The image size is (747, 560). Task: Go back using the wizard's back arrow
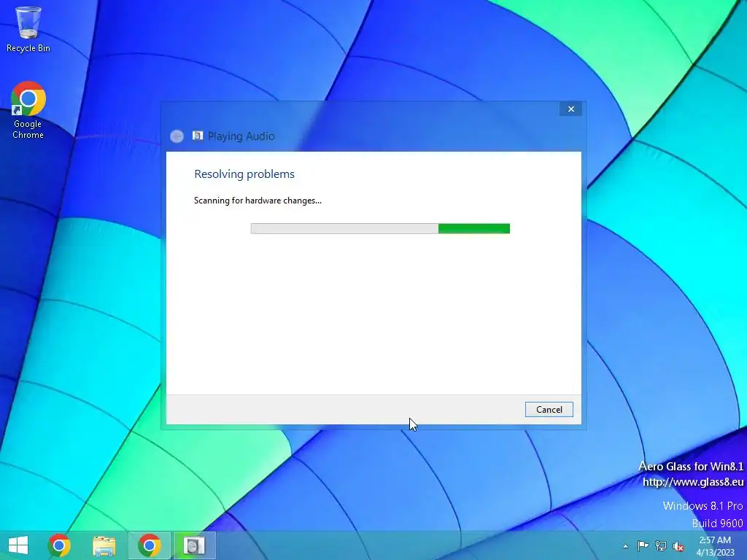point(177,136)
